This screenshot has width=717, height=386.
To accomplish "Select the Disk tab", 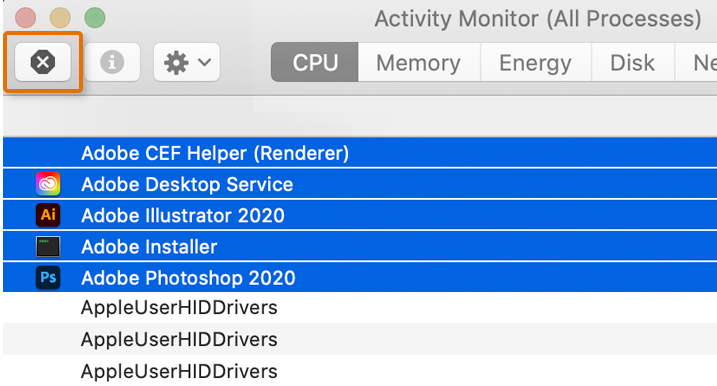I will point(632,62).
